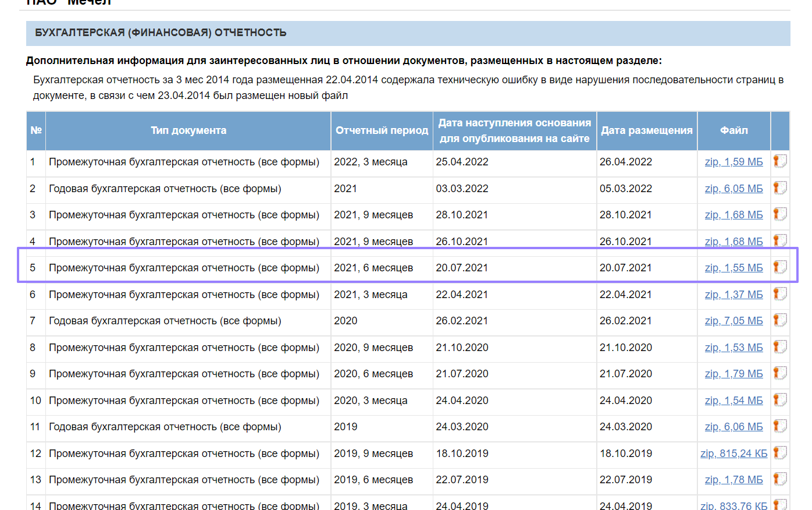Download zip 1,68 МБ placed on 28.10.2021
This screenshot has width=812, height=510.
733,215
